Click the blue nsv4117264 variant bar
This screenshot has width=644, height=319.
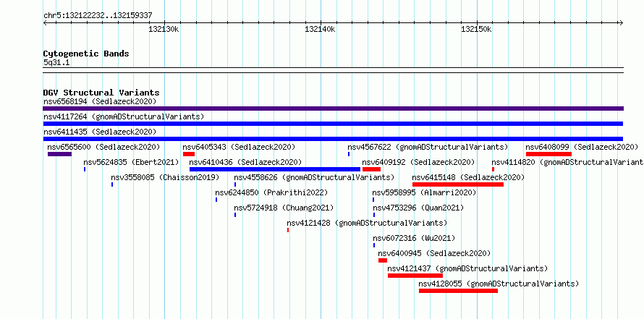tap(333, 124)
